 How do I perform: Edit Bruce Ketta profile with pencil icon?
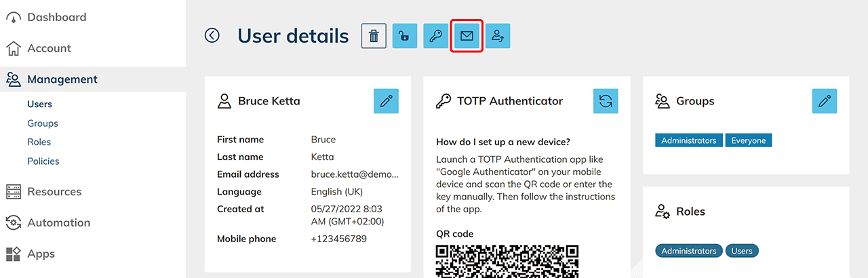[x=386, y=101]
